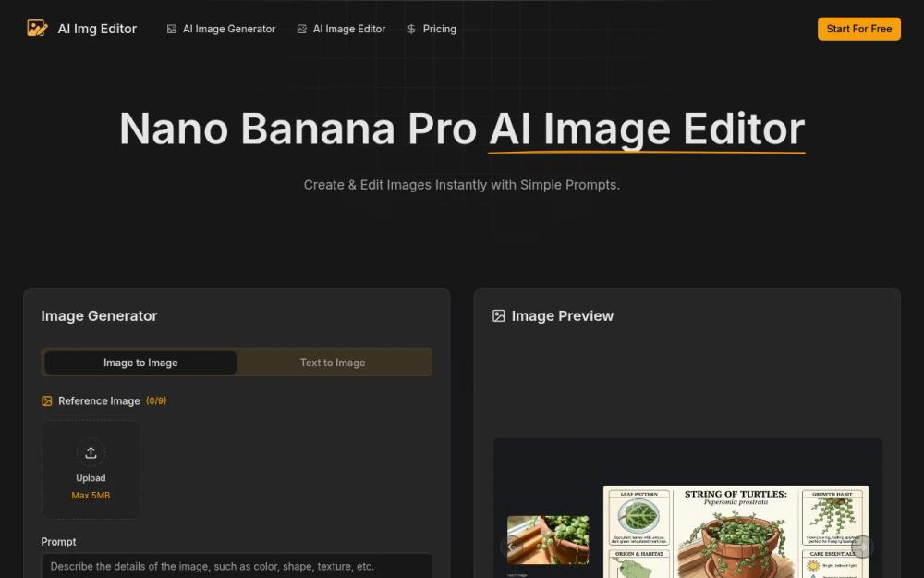Click the AI Image Generator nav icon
Image resolution: width=924 pixels, height=578 pixels.
click(x=172, y=29)
